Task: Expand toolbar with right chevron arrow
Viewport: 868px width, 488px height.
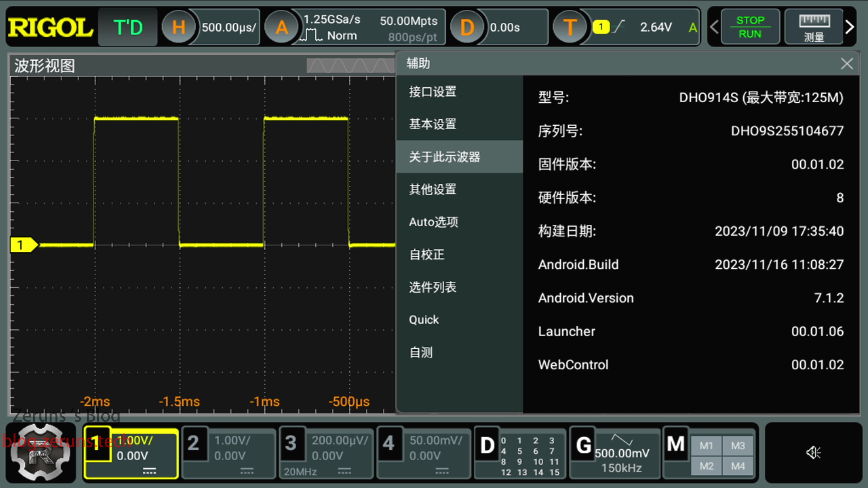Action: coord(850,27)
